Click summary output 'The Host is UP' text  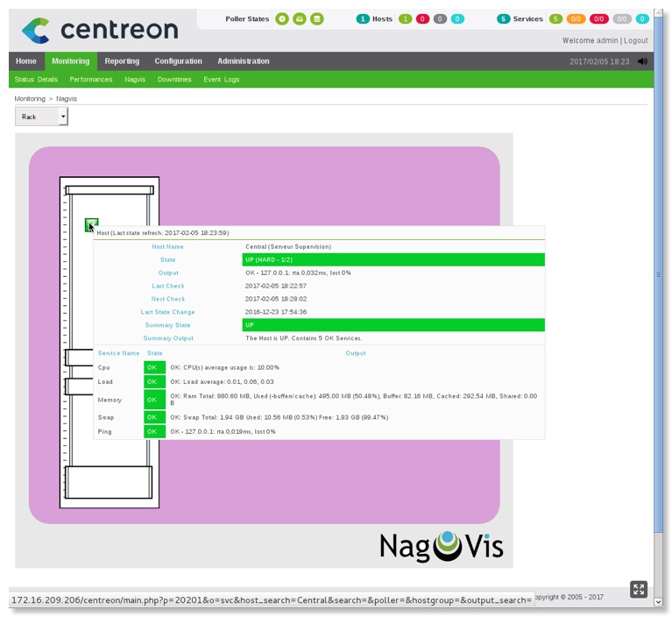click(304, 338)
